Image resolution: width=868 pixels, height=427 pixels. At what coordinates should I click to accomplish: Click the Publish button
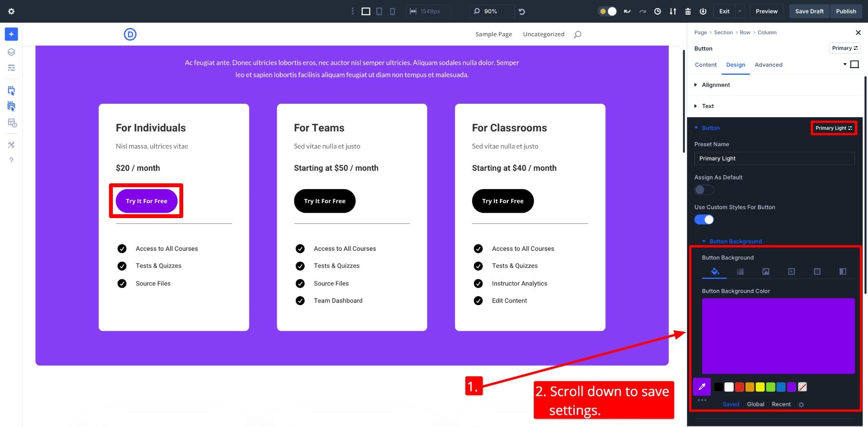coord(846,11)
